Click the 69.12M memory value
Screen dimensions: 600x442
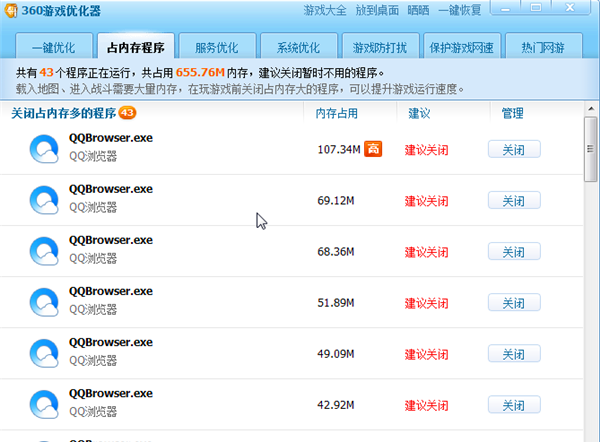click(x=336, y=200)
